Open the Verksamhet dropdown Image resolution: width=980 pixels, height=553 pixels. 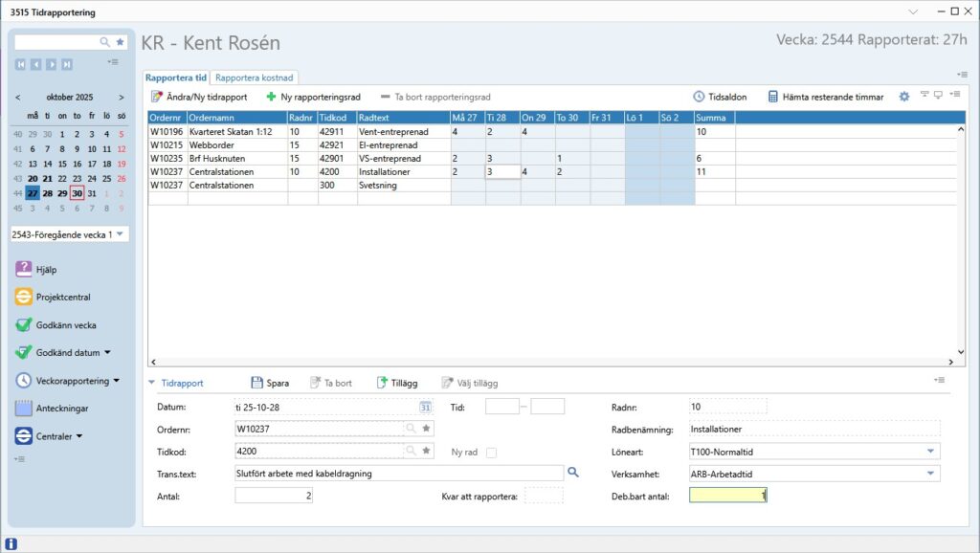pyautogui.click(x=929, y=473)
